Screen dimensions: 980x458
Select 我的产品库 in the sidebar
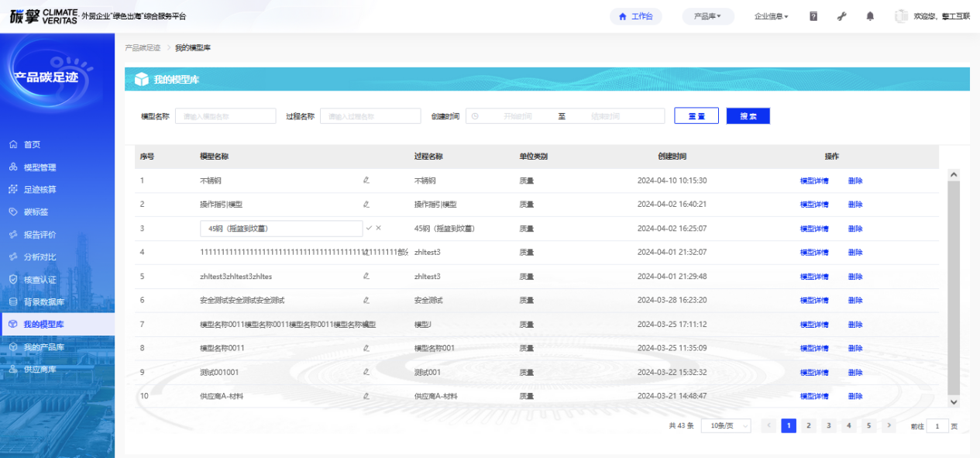43,347
